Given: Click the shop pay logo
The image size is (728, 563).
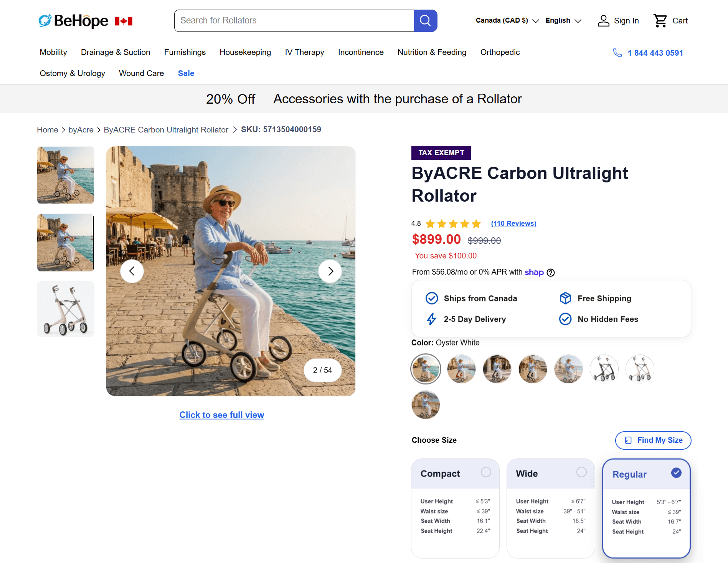Looking at the screenshot, I should click(534, 272).
